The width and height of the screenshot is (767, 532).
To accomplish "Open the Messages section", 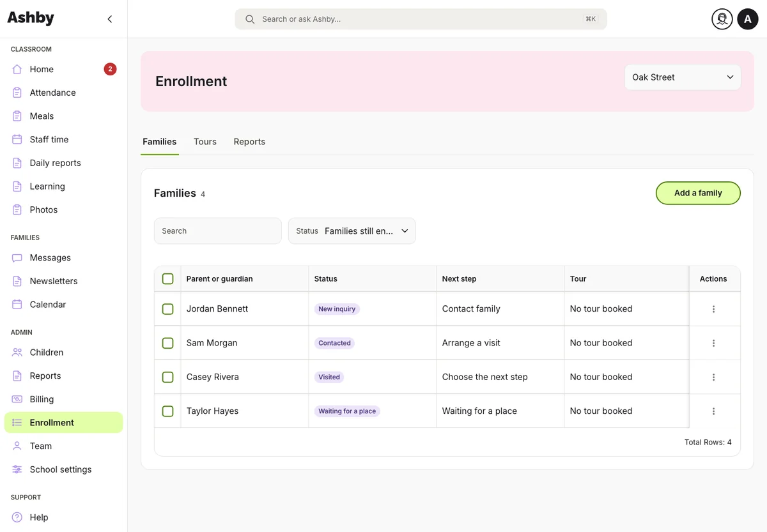I will point(63,258).
